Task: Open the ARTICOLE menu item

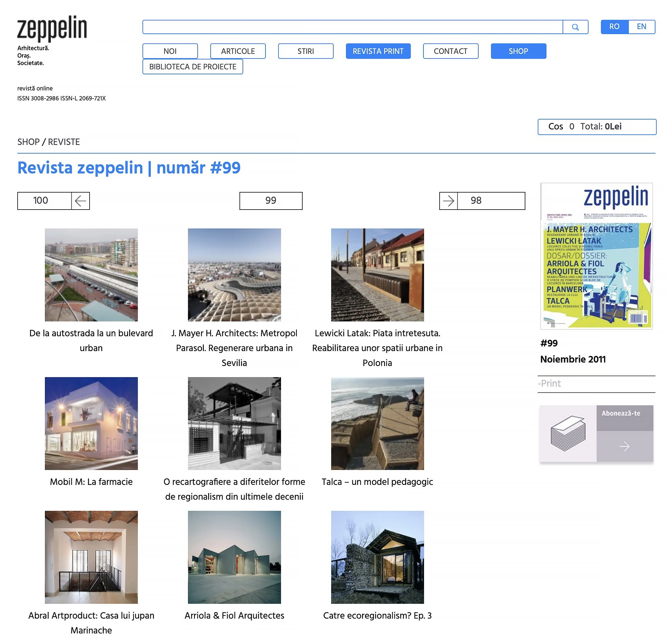Action: pyautogui.click(x=238, y=51)
